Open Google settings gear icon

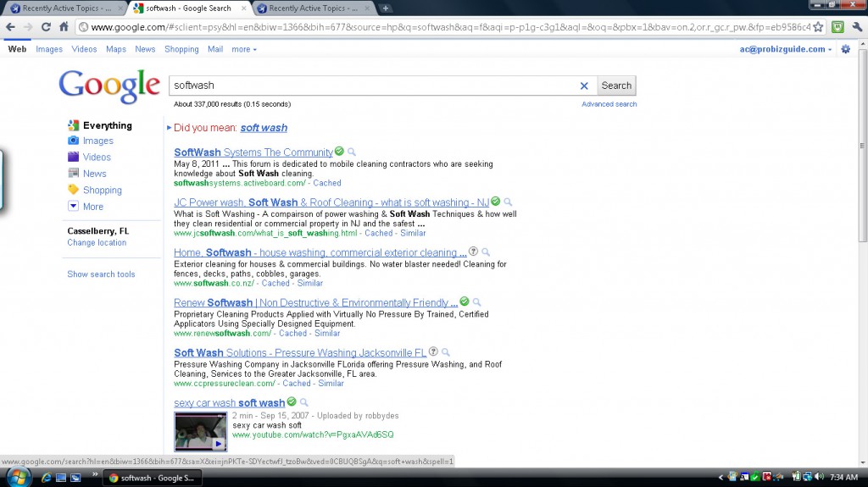845,49
